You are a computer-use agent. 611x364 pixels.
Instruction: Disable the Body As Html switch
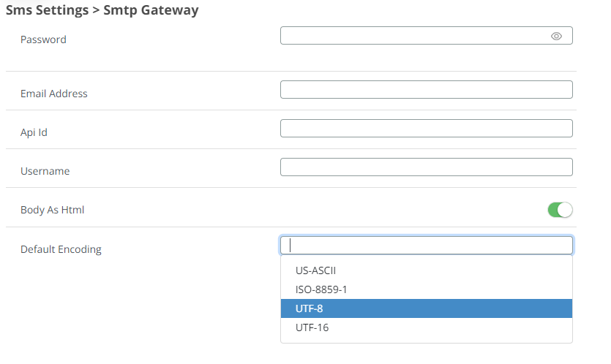coord(560,211)
